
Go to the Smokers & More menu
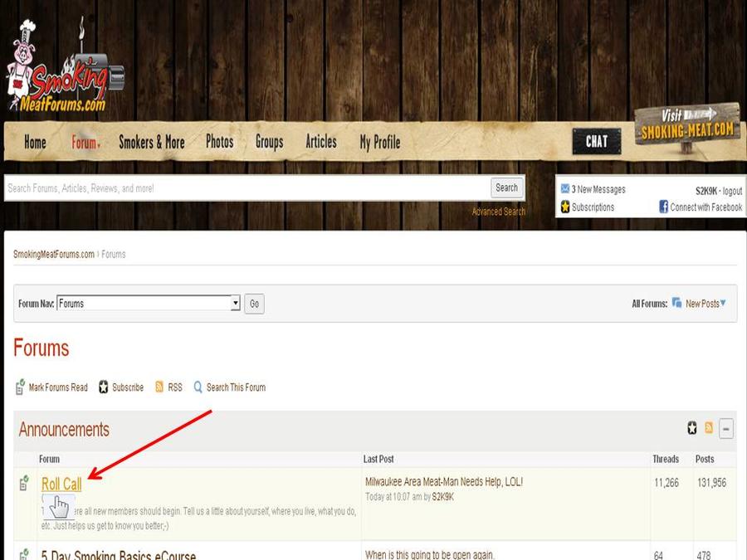coord(151,143)
